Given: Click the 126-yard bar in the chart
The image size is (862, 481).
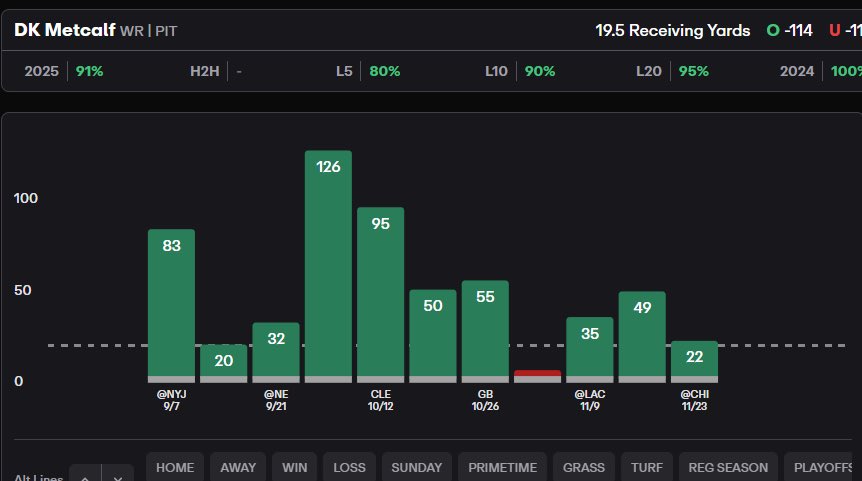Looking at the screenshot, I should (328, 266).
